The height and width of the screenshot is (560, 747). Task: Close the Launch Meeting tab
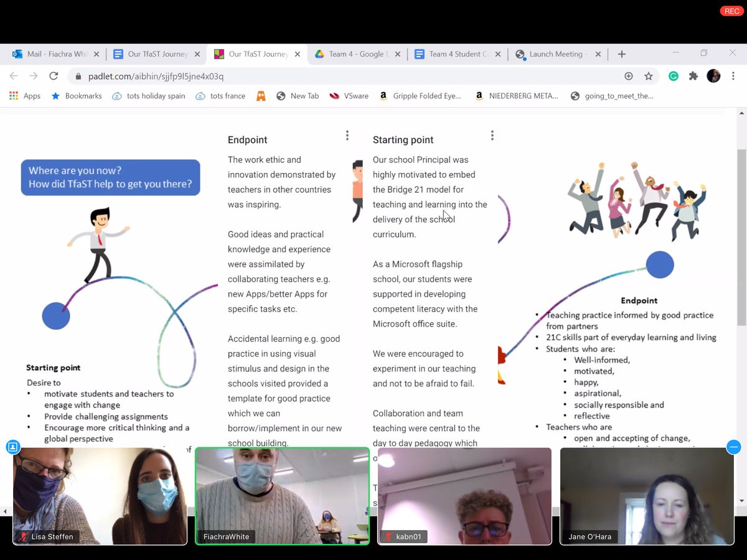(x=598, y=54)
